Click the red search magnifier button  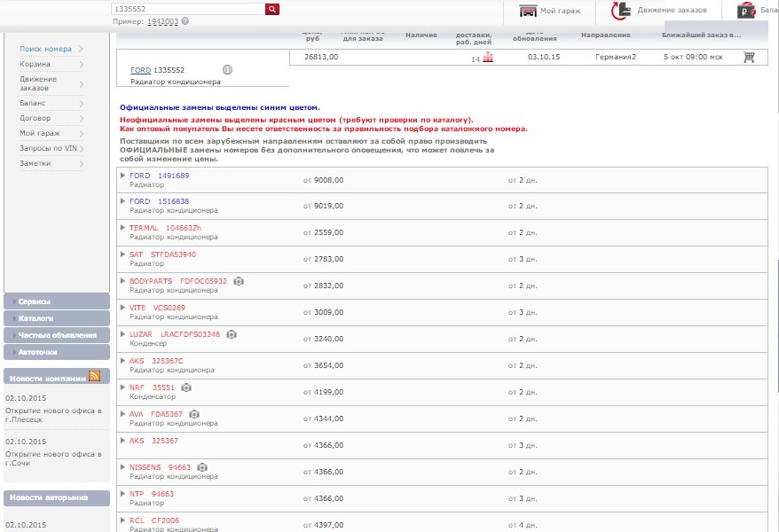tap(272, 9)
